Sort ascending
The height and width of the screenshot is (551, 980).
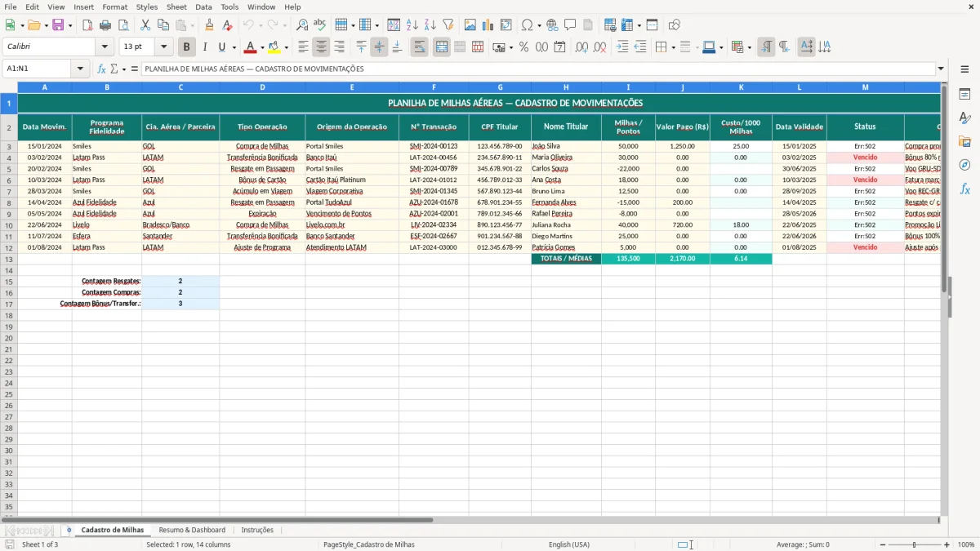(x=412, y=25)
